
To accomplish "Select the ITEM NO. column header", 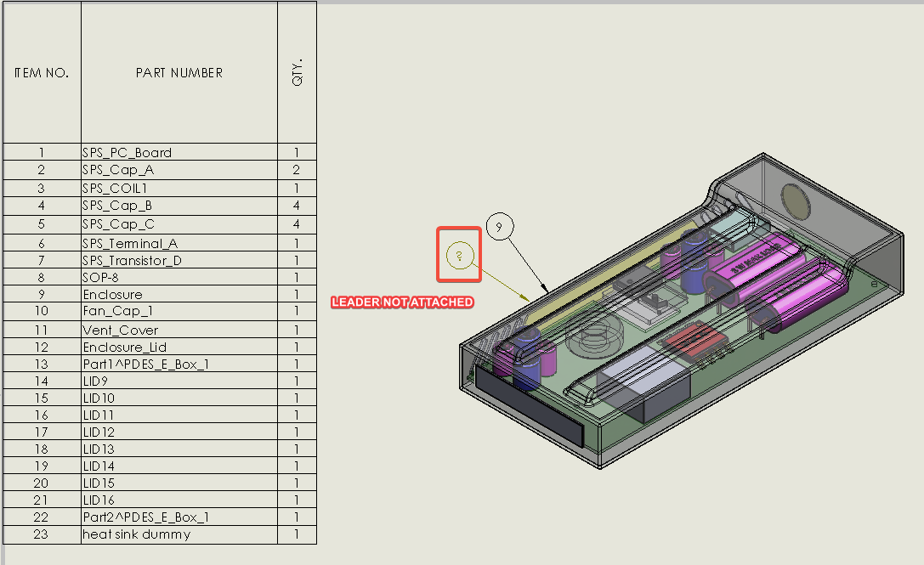I will click(42, 72).
